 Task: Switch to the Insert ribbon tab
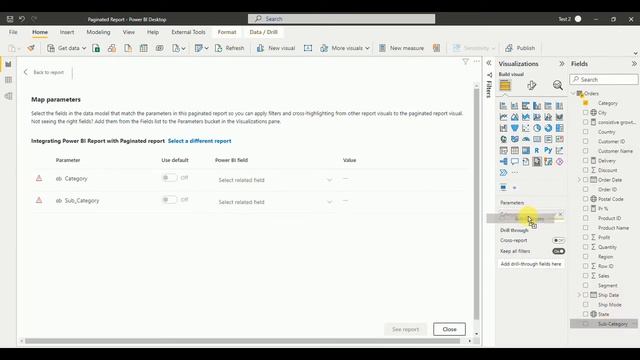coord(67,32)
